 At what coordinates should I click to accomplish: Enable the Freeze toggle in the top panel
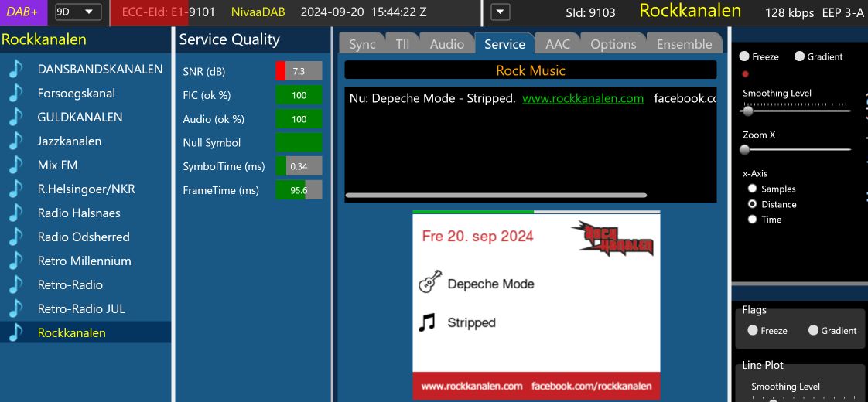(744, 56)
